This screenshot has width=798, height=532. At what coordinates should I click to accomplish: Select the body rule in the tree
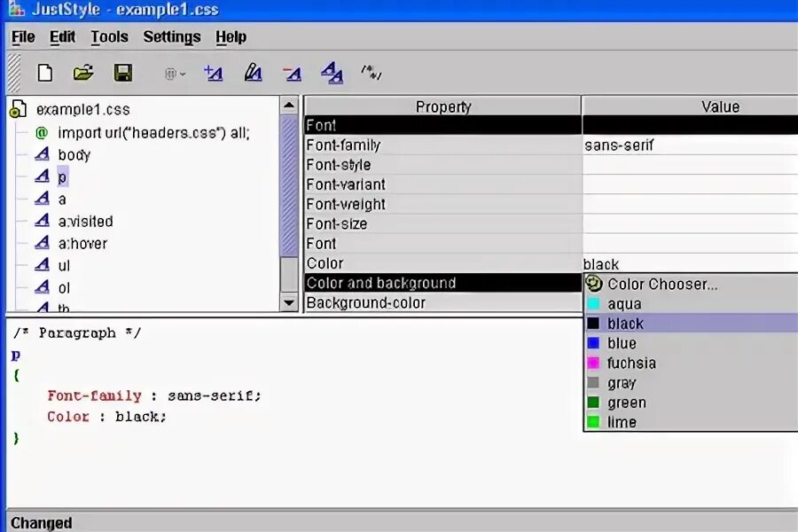(x=74, y=155)
